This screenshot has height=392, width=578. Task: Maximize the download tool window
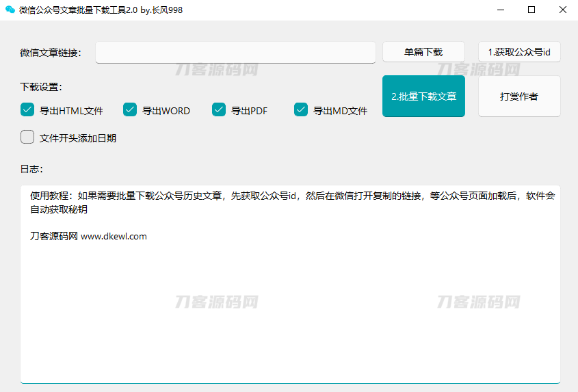[531, 10]
